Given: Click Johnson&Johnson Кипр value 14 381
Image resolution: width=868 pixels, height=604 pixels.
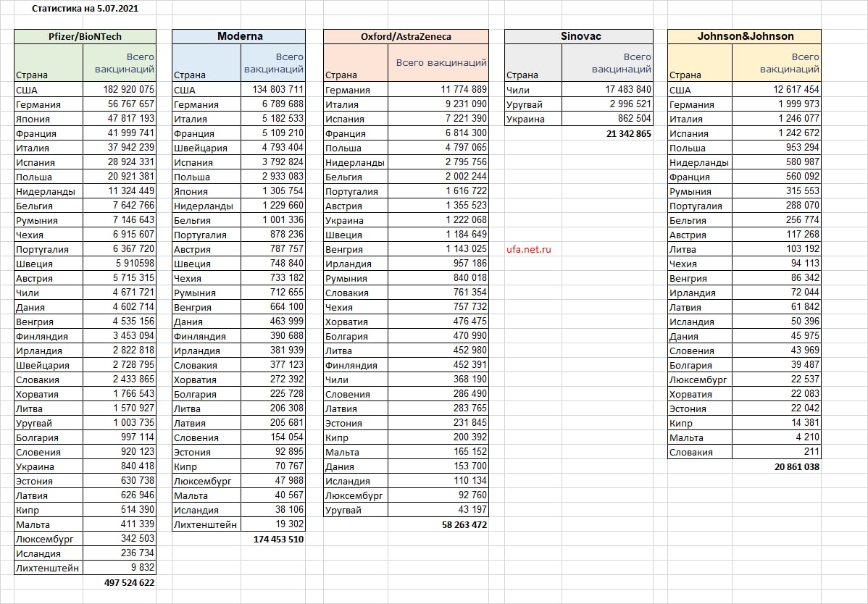Looking at the screenshot, I should coord(777,422).
